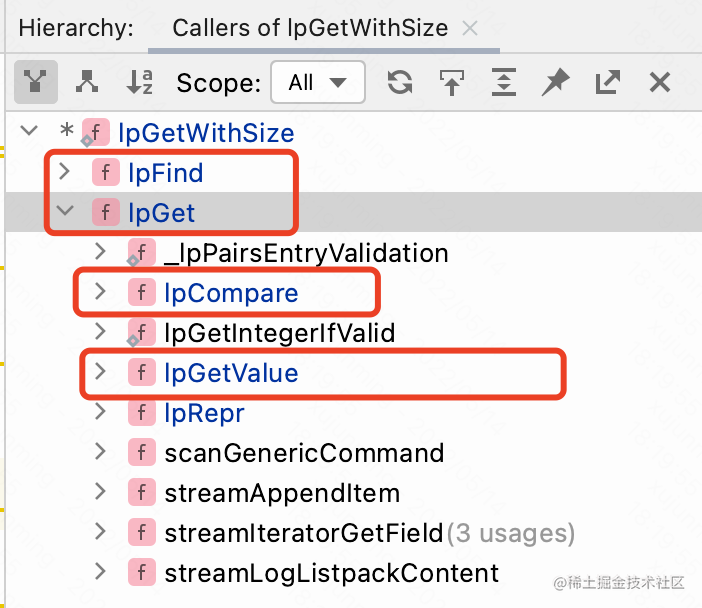
Task: Click the function icon beside lpGetIntegerIfValid
Action: click(x=141, y=333)
